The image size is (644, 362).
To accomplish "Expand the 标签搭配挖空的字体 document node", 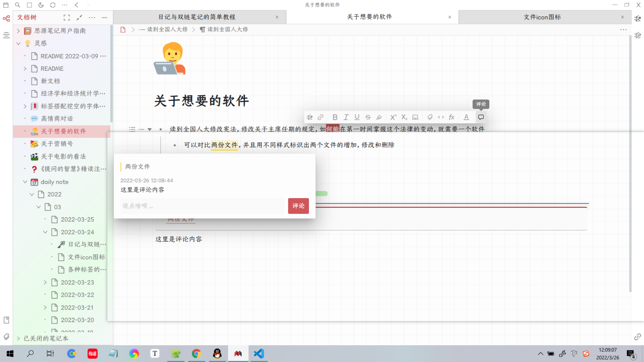I will coord(25,107).
